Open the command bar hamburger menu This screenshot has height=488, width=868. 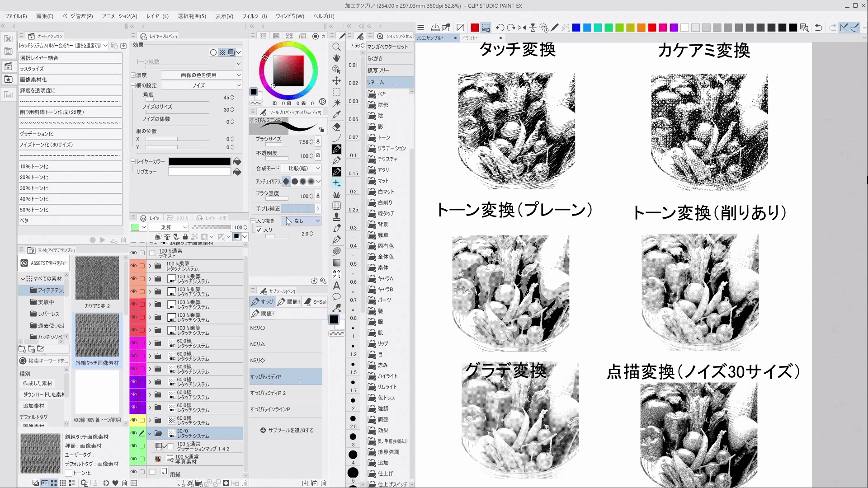pyautogui.click(x=420, y=28)
